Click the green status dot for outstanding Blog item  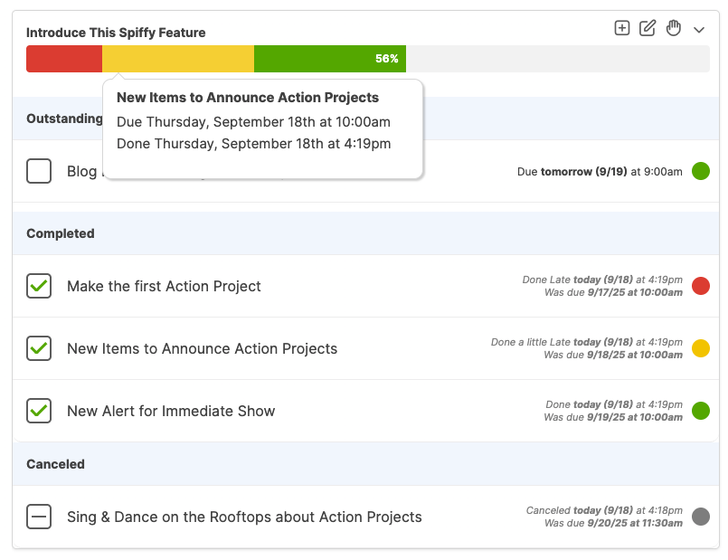700,171
